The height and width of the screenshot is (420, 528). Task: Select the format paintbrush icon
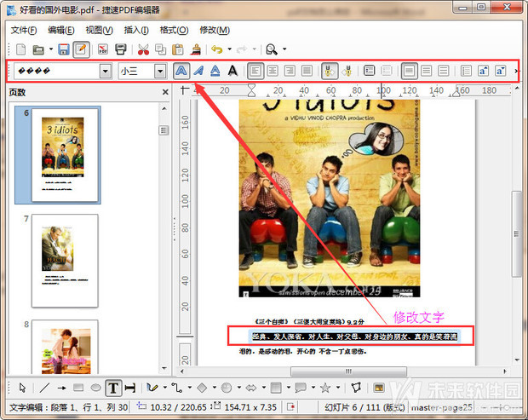click(196, 49)
